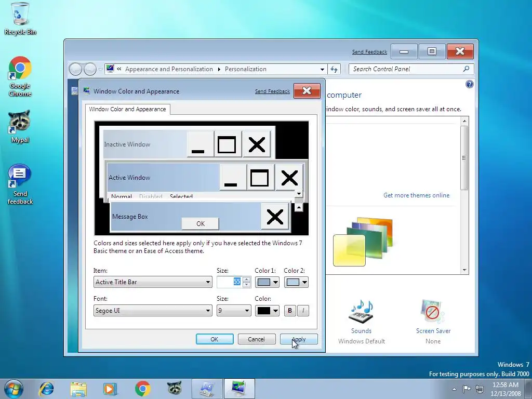Toggle bold font button
Viewport: 532px width, 399px height.
pyautogui.click(x=290, y=311)
